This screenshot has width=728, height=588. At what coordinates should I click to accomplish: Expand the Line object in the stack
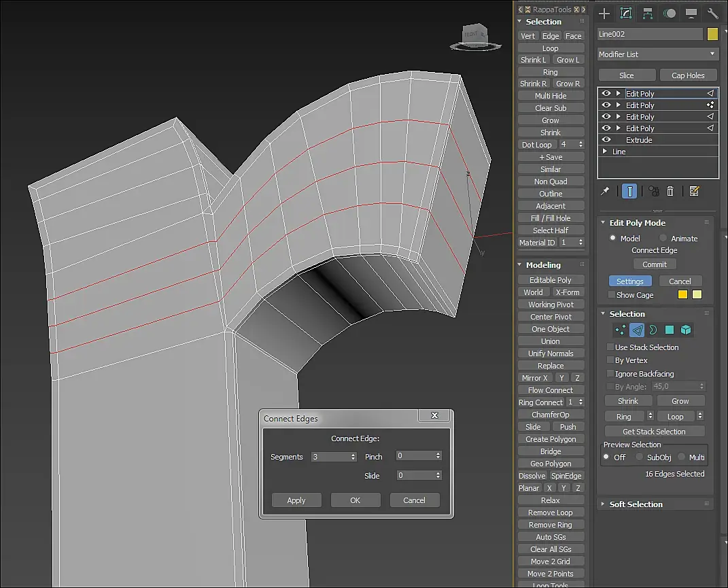point(605,152)
